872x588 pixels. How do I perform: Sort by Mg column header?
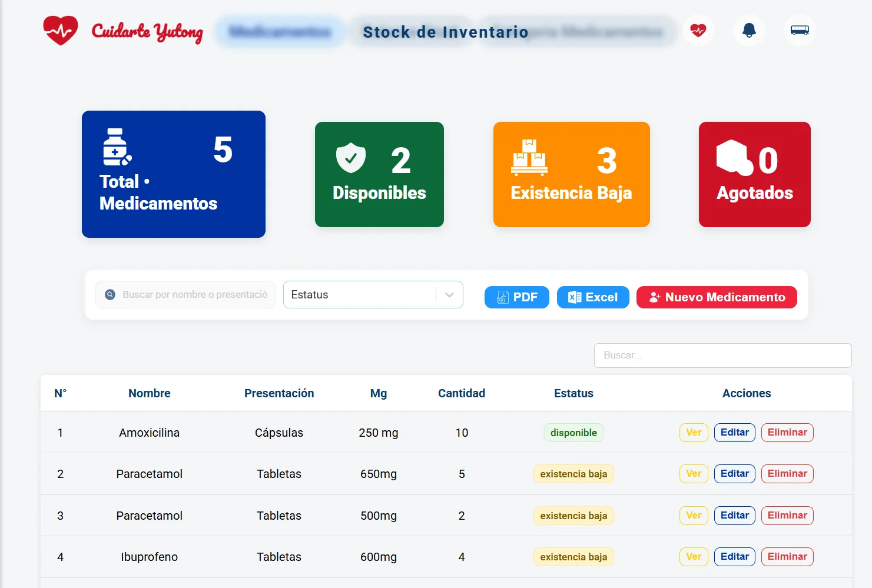[x=379, y=393]
